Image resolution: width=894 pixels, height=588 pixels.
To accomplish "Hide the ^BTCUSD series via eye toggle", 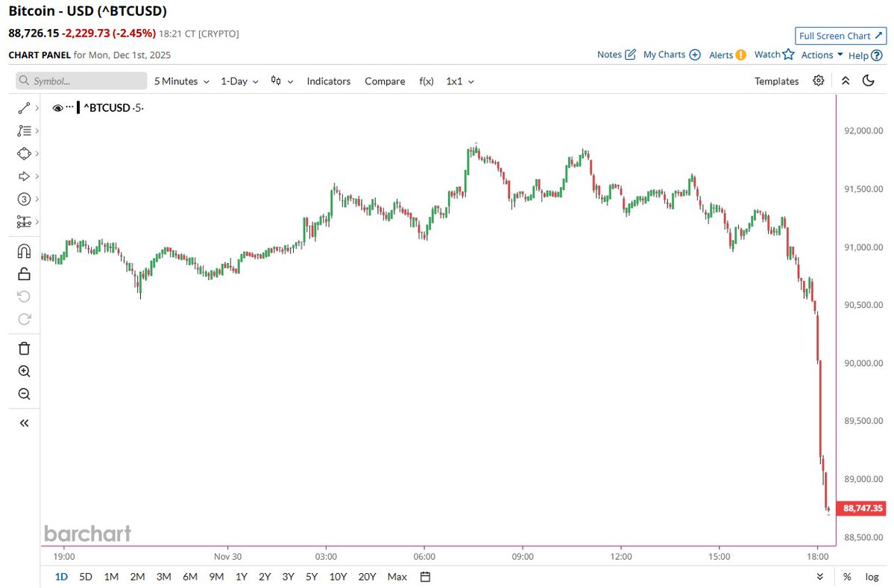I will coord(58,107).
